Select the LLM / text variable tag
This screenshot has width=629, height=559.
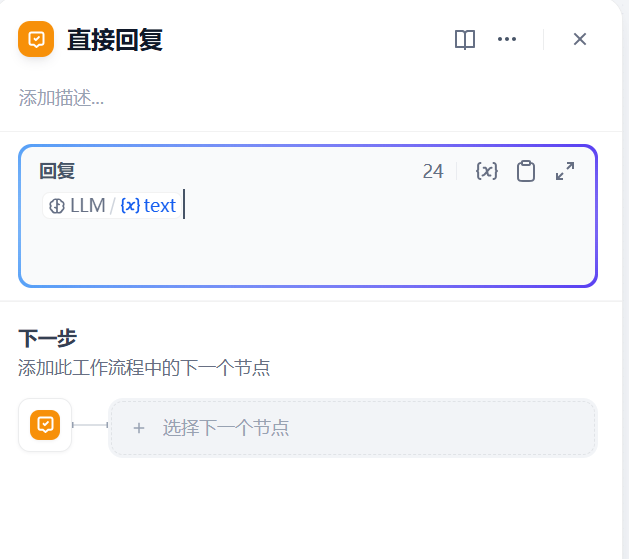point(111,206)
